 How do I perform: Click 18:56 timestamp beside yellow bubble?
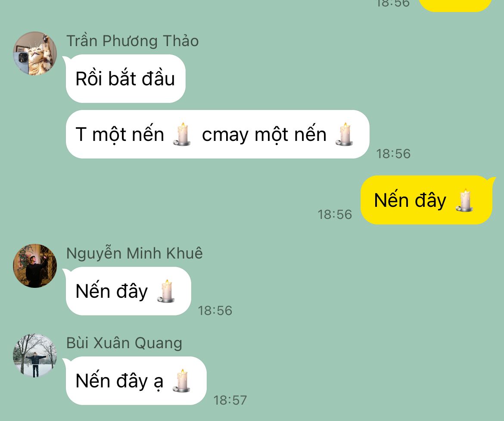coord(335,214)
